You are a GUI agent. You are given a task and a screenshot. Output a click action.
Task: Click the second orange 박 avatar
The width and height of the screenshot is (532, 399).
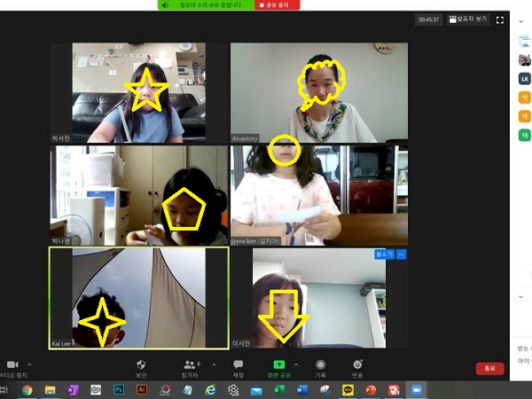(x=525, y=116)
